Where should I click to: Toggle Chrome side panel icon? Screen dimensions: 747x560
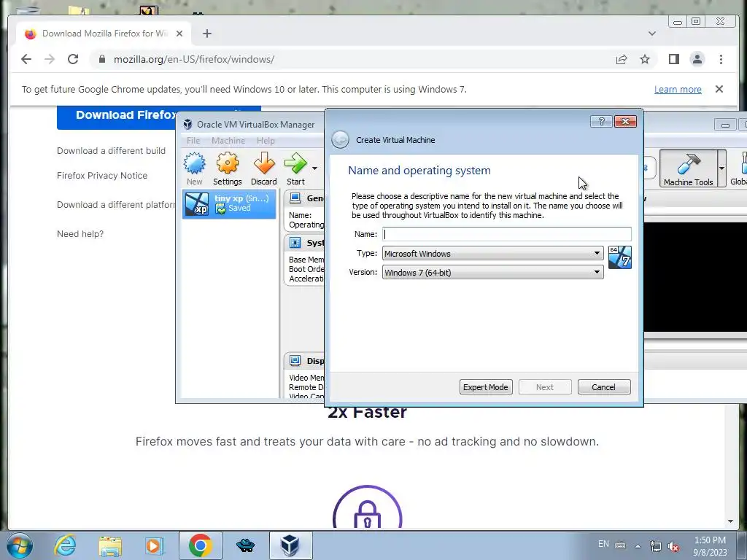pos(673,59)
